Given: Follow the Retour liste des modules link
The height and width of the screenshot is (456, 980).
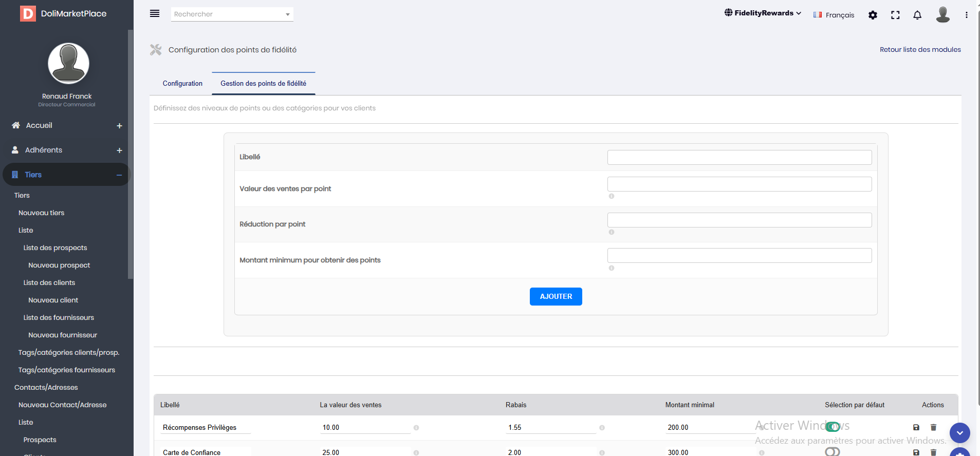Looking at the screenshot, I should point(920,50).
